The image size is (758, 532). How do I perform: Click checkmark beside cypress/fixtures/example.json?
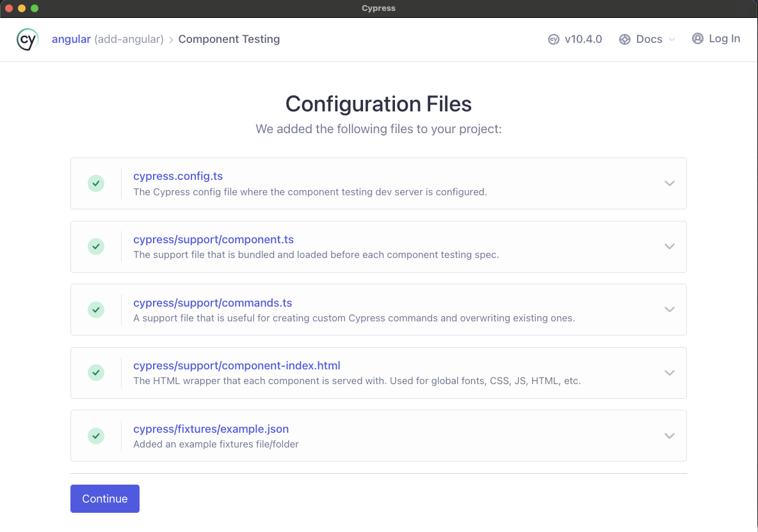[x=95, y=435]
